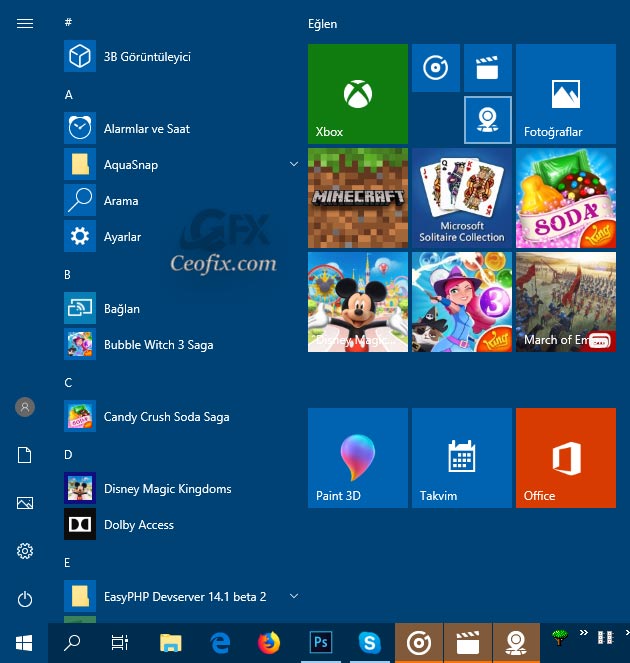Click the Windows Start button
This screenshot has width=630, height=663.
24,643
